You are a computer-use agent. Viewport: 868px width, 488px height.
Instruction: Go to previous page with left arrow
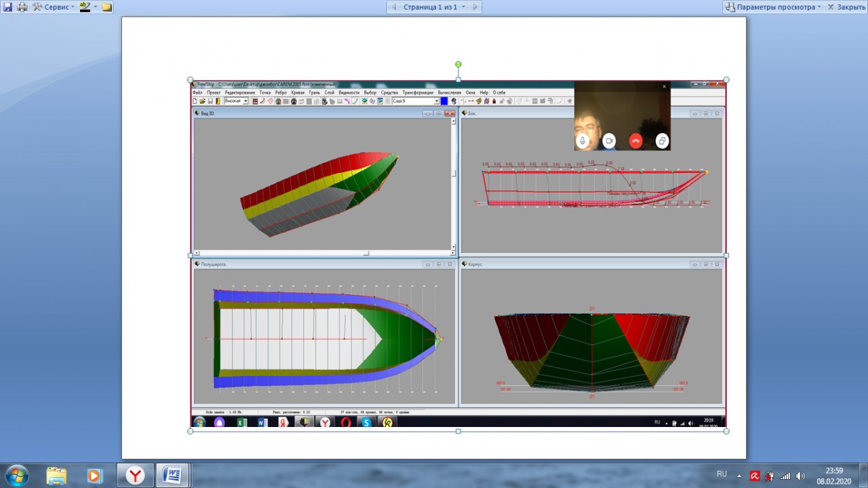pyautogui.click(x=393, y=7)
